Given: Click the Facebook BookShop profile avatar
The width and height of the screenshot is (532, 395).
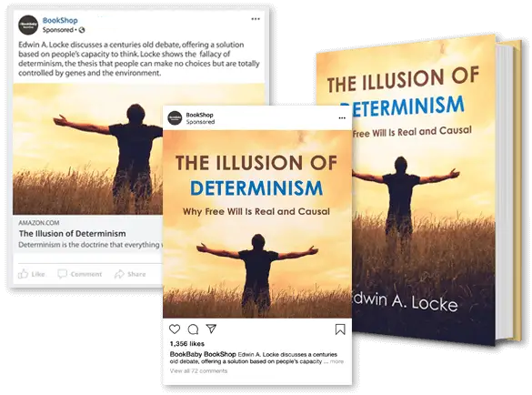Looking at the screenshot, I should pyautogui.click(x=28, y=25).
